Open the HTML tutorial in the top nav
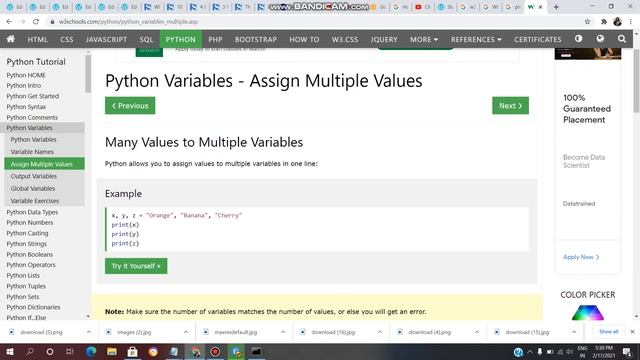 click(x=38, y=39)
